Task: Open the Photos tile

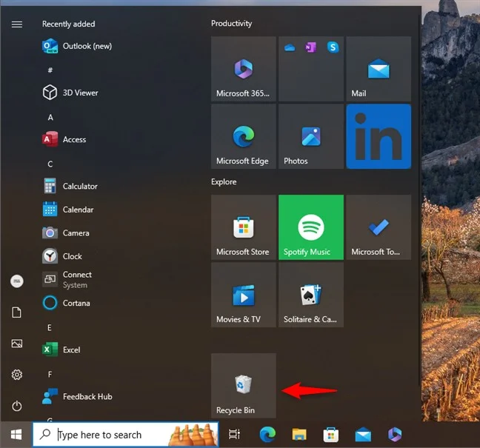Action: 311,136
